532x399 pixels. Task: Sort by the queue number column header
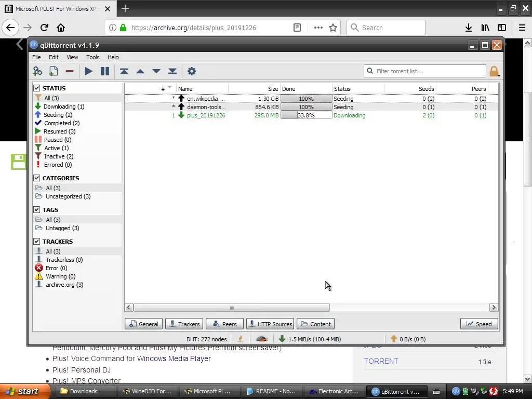click(150, 88)
